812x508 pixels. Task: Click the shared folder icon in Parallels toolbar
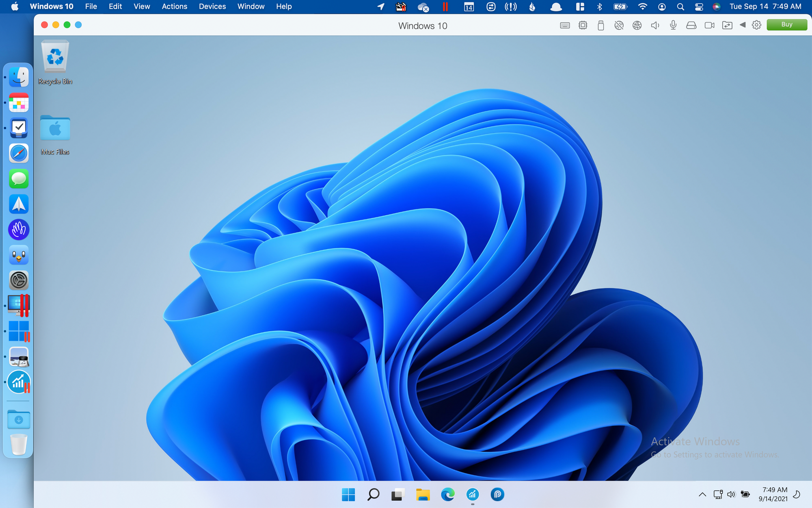pyautogui.click(x=727, y=25)
